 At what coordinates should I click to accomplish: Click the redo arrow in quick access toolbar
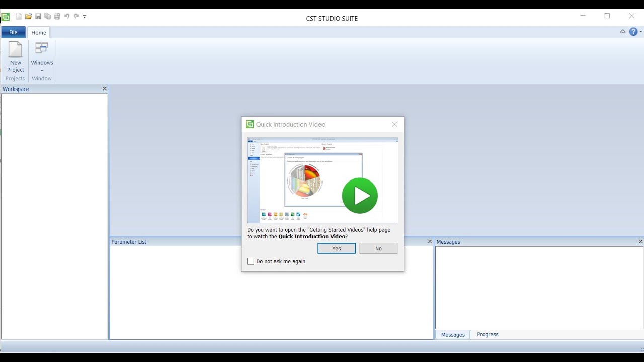pos(76,16)
